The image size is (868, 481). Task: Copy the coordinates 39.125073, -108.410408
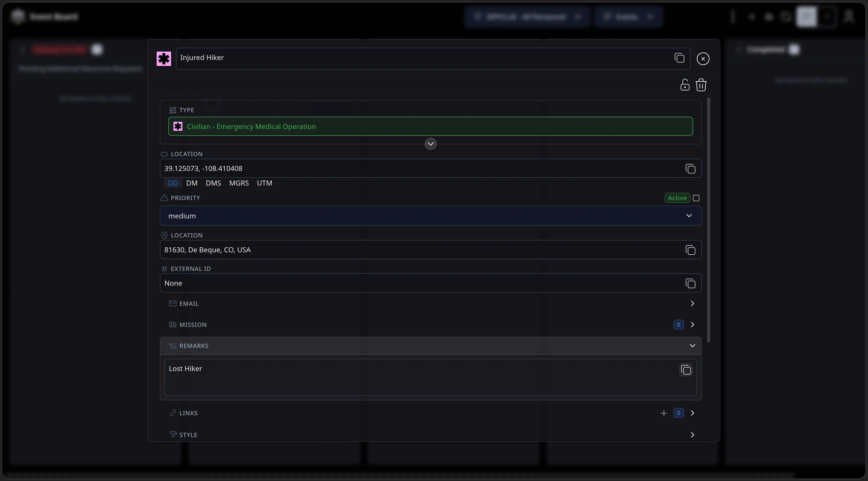pos(690,169)
